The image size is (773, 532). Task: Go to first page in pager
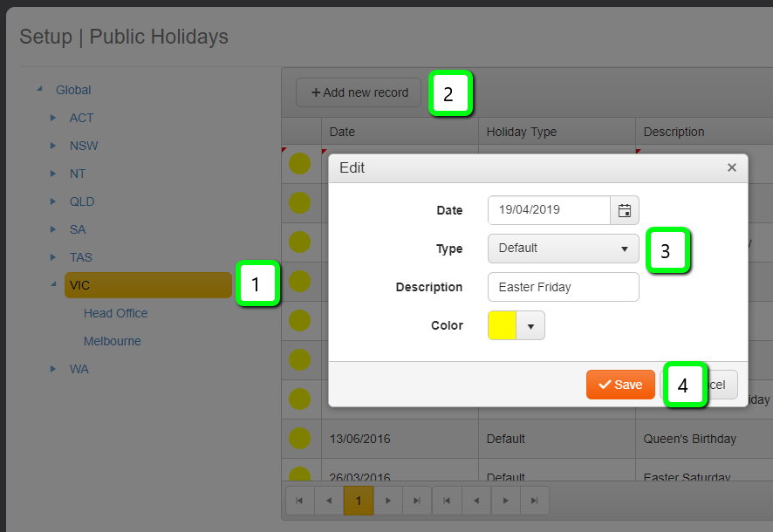(x=299, y=501)
